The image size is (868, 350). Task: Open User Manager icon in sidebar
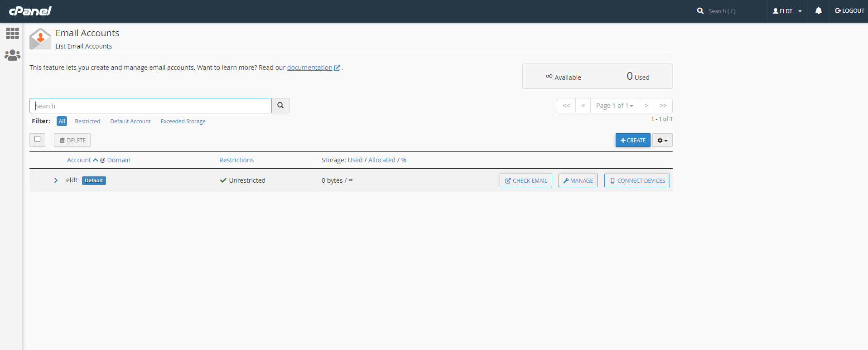coord(12,55)
